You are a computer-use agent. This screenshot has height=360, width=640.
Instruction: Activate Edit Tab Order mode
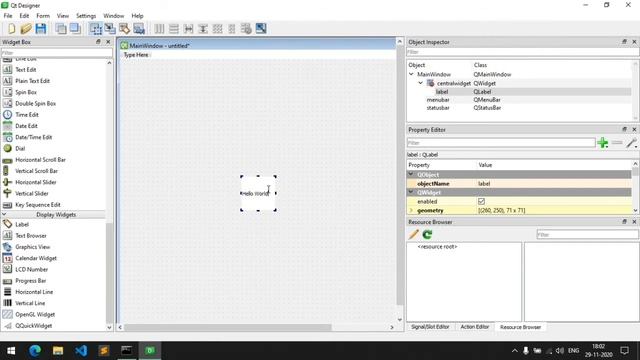[x=139, y=29]
